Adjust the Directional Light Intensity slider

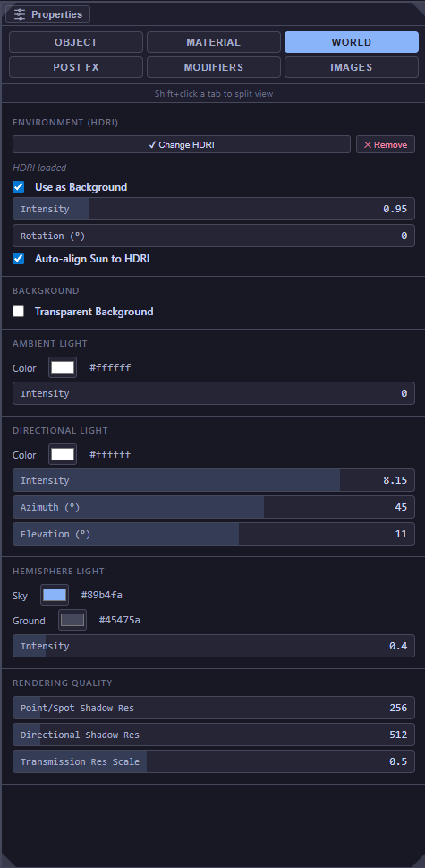coord(213,480)
